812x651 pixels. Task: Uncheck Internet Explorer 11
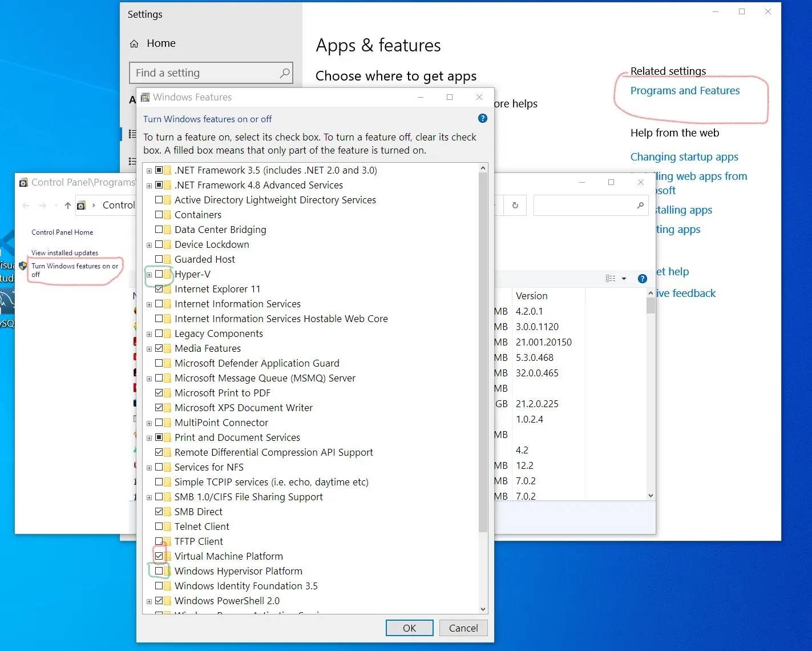point(159,289)
